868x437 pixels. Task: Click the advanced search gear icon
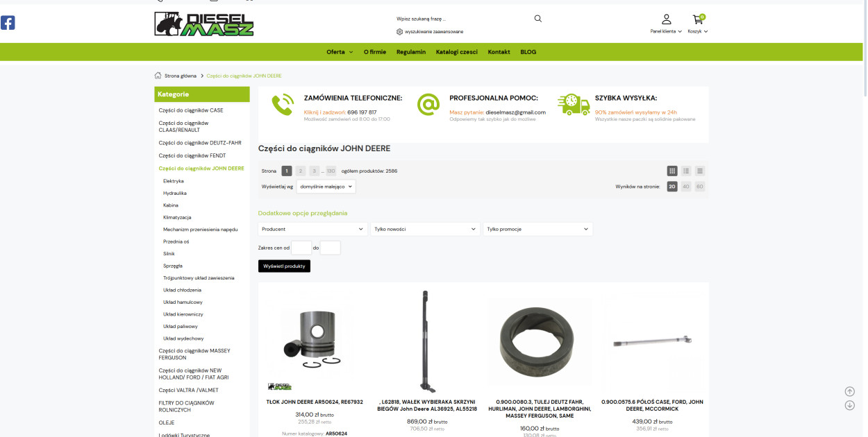coord(399,32)
